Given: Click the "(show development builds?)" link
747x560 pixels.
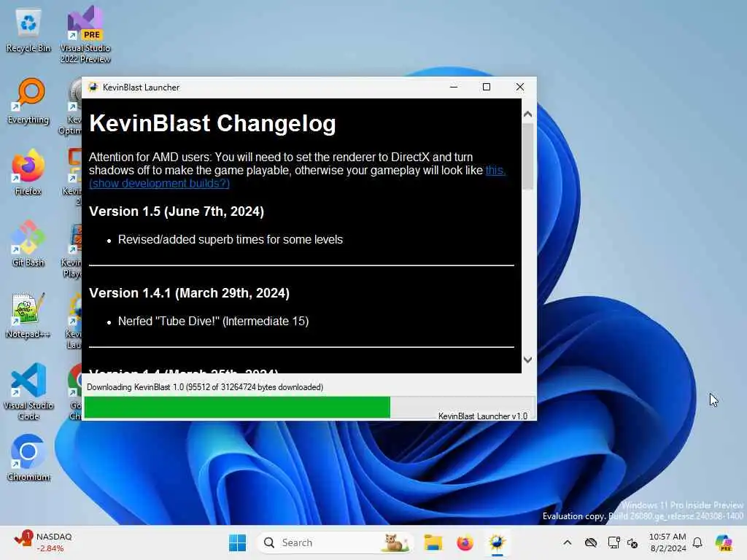Looking at the screenshot, I should 159,184.
